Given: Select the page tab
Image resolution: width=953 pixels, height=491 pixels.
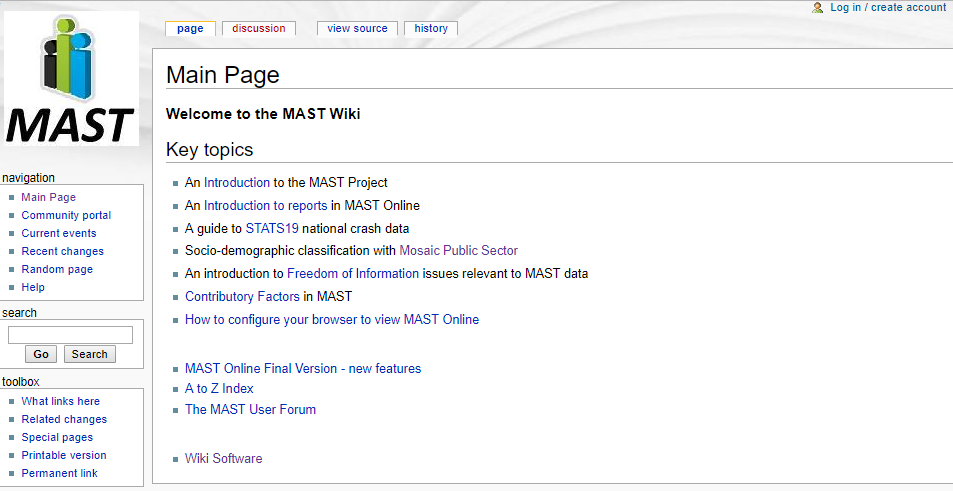Looking at the screenshot, I should click(190, 29).
